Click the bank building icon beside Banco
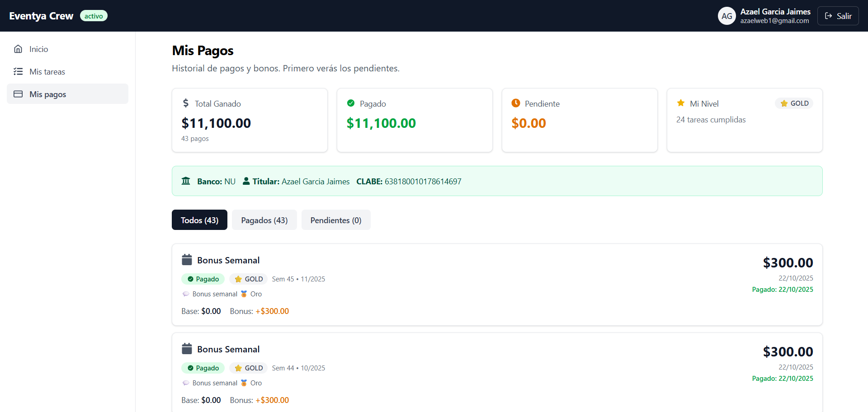This screenshot has height=412, width=868. coord(186,181)
